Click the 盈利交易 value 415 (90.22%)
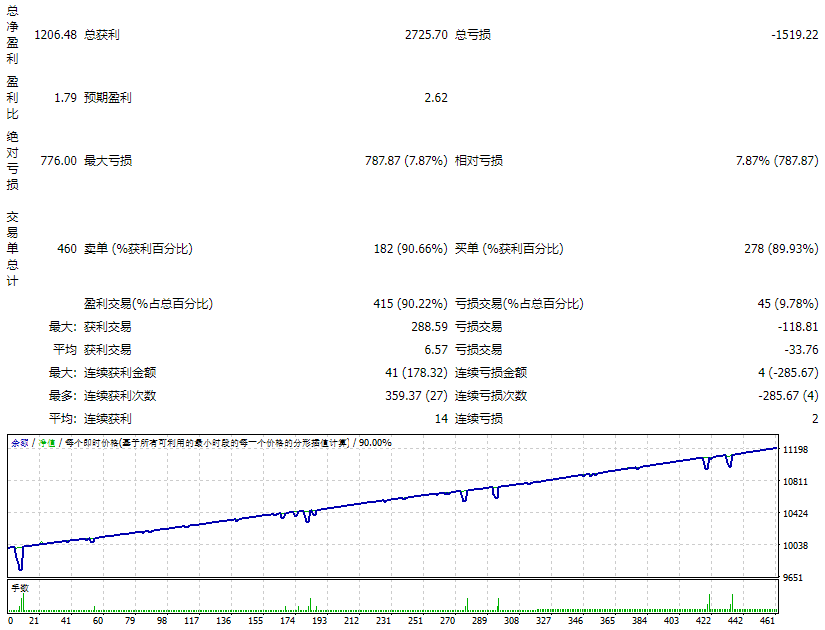Screen dimensions: 825x630 pyautogui.click(x=410, y=304)
